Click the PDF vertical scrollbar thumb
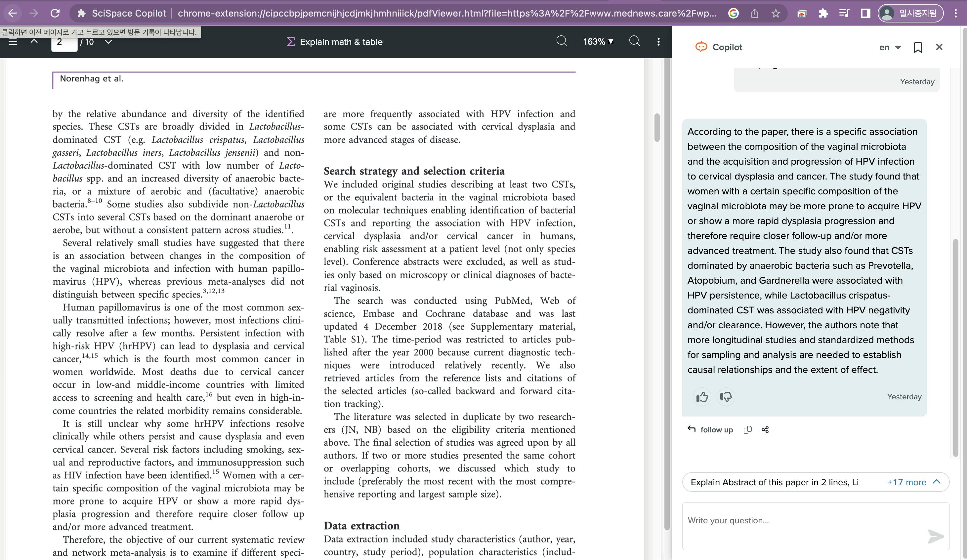Viewport: 967px width, 560px height. tap(656, 128)
